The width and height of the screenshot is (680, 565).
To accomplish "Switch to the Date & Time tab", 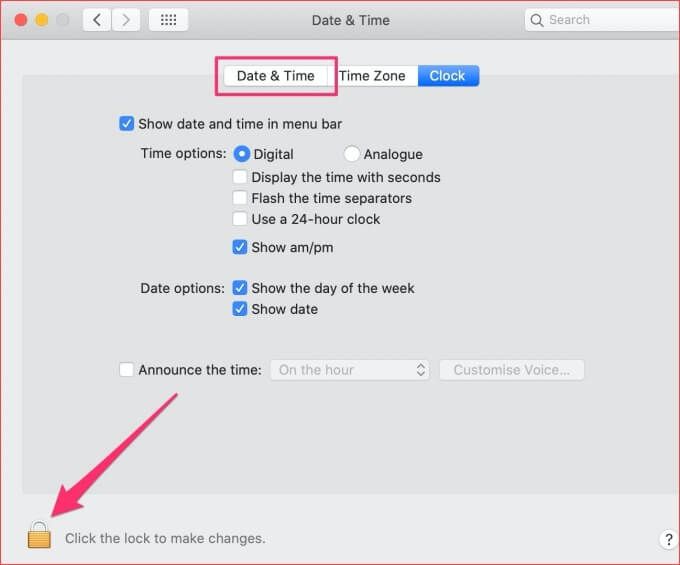I will 275,76.
